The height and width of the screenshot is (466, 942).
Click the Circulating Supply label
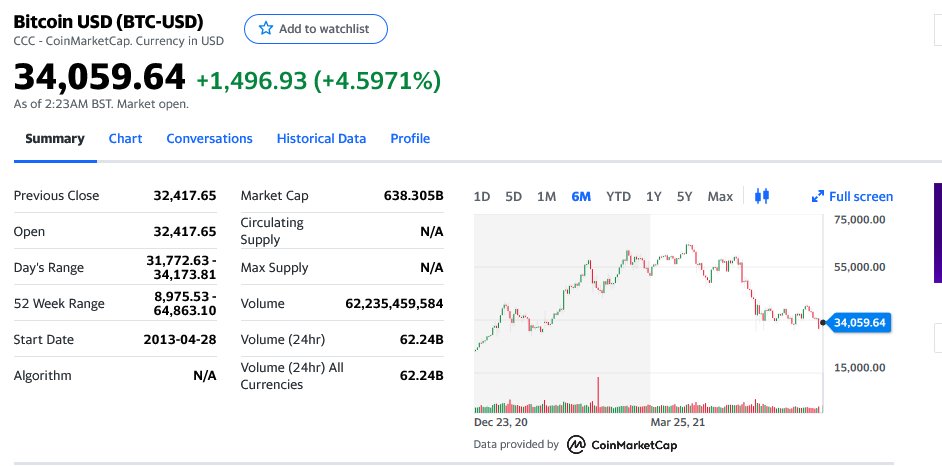tap(272, 231)
